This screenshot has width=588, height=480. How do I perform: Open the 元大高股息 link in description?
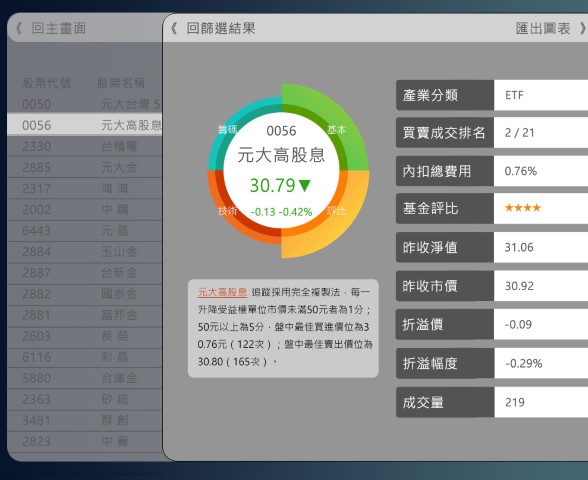point(222,292)
